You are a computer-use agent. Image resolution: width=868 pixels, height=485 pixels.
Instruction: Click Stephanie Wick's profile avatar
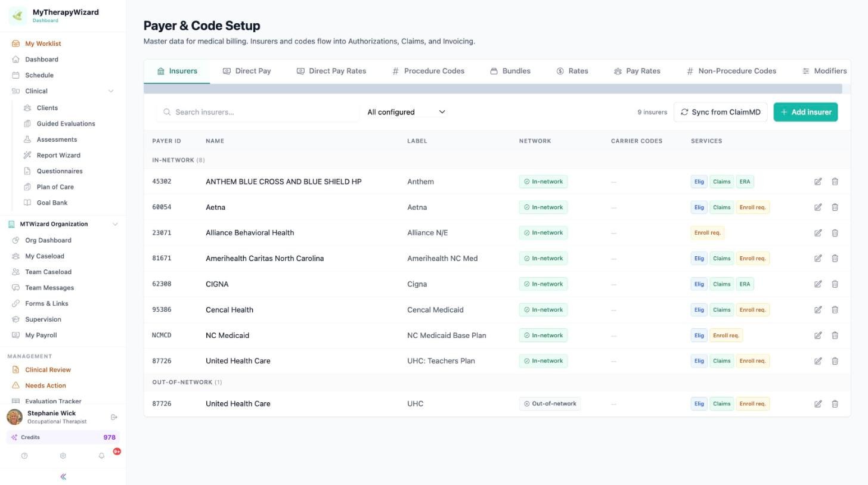click(15, 417)
